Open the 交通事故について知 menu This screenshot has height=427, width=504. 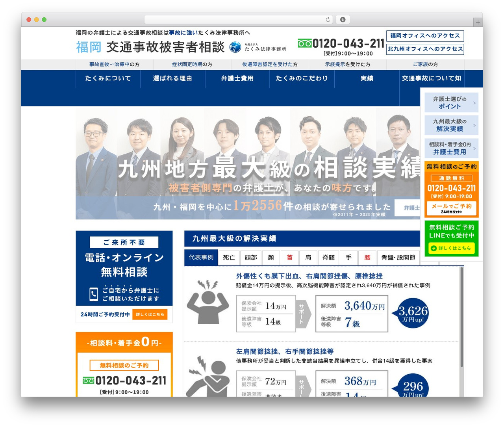(x=432, y=78)
